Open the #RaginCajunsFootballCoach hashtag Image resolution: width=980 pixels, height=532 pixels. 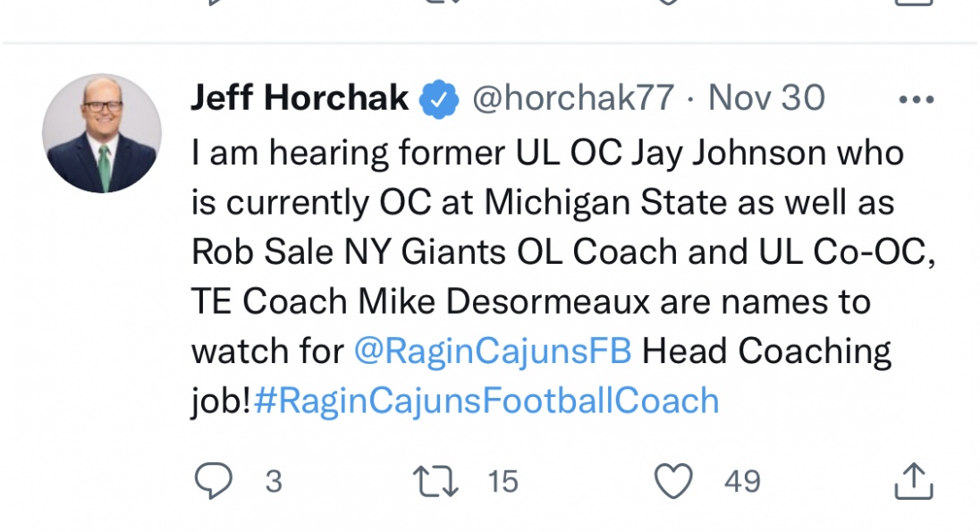pyautogui.click(x=486, y=401)
